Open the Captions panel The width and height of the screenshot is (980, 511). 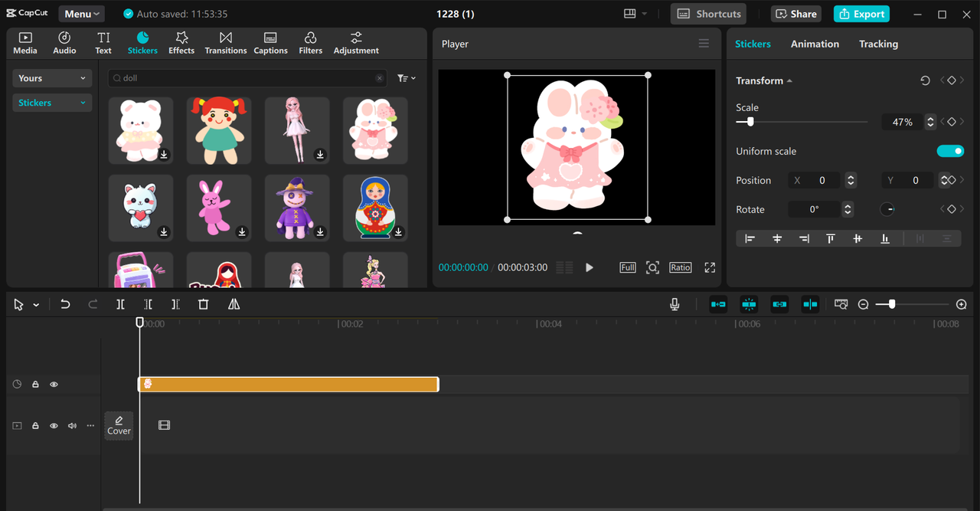pyautogui.click(x=270, y=43)
